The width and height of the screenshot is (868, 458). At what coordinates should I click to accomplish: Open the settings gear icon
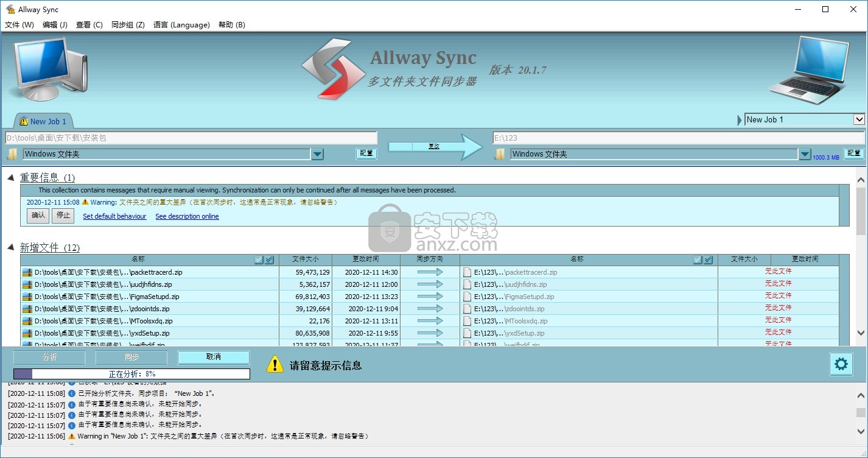[x=841, y=364]
